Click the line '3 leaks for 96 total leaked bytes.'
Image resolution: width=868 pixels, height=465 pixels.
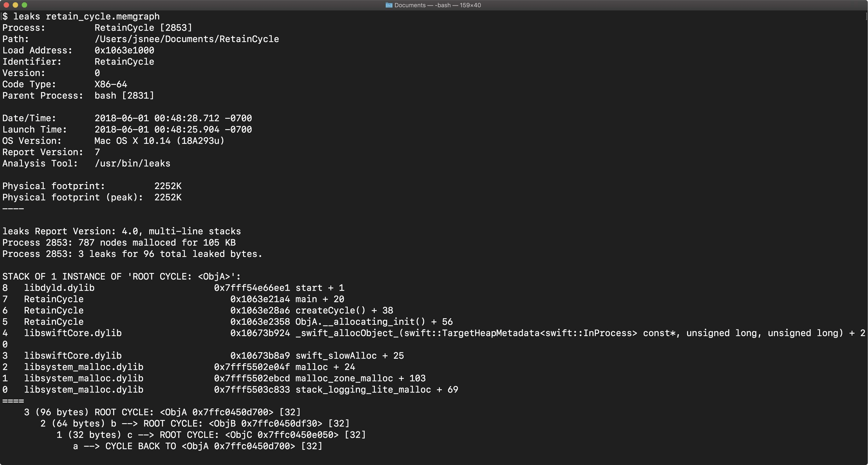170,254
